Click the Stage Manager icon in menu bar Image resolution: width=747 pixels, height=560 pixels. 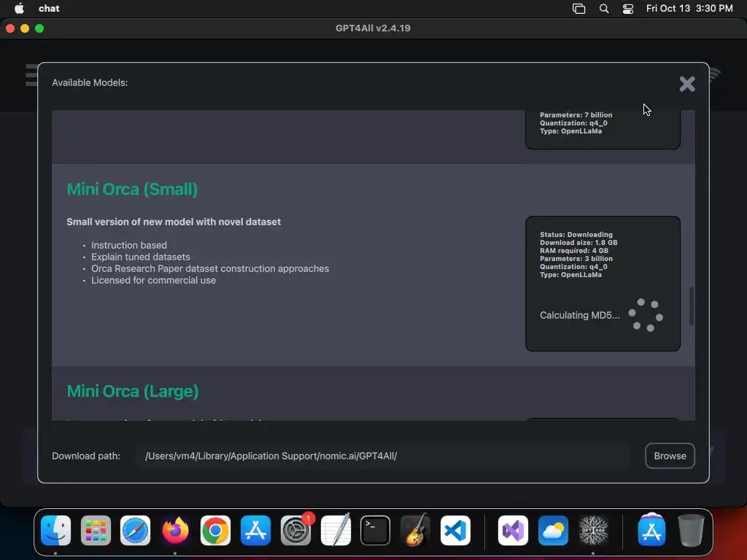578,9
